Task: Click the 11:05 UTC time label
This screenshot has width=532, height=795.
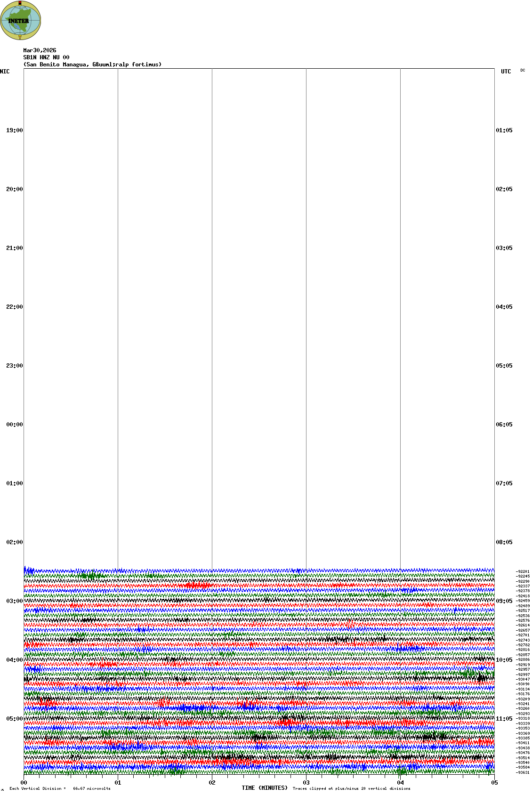Action: (504, 719)
